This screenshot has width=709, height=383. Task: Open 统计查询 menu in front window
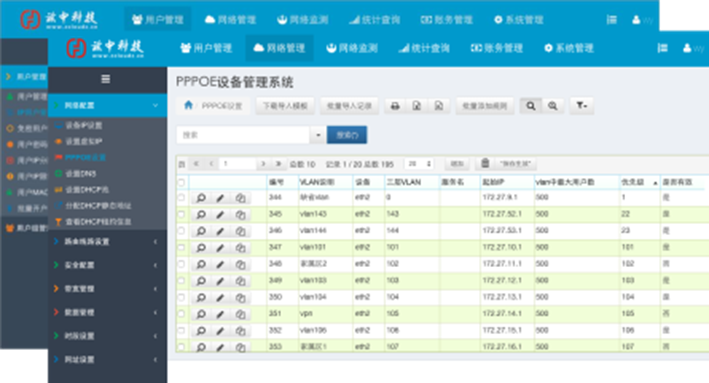tap(424, 48)
